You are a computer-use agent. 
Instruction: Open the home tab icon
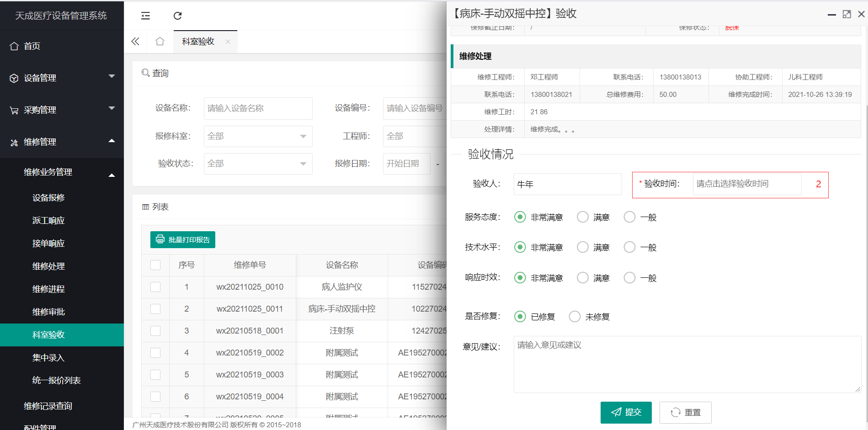pos(160,42)
